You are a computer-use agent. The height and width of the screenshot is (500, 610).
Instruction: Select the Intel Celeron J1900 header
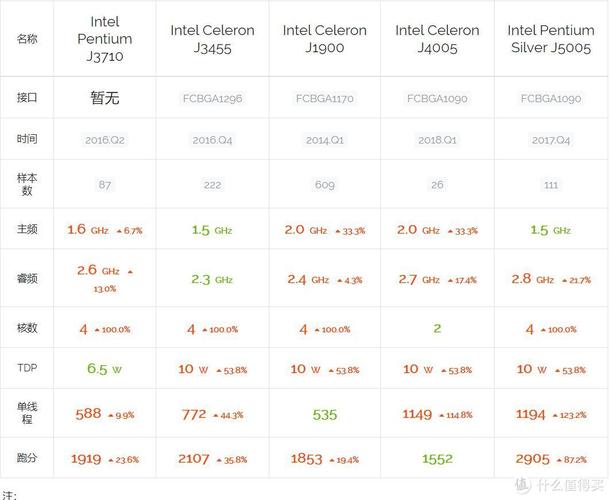click(324, 39)
